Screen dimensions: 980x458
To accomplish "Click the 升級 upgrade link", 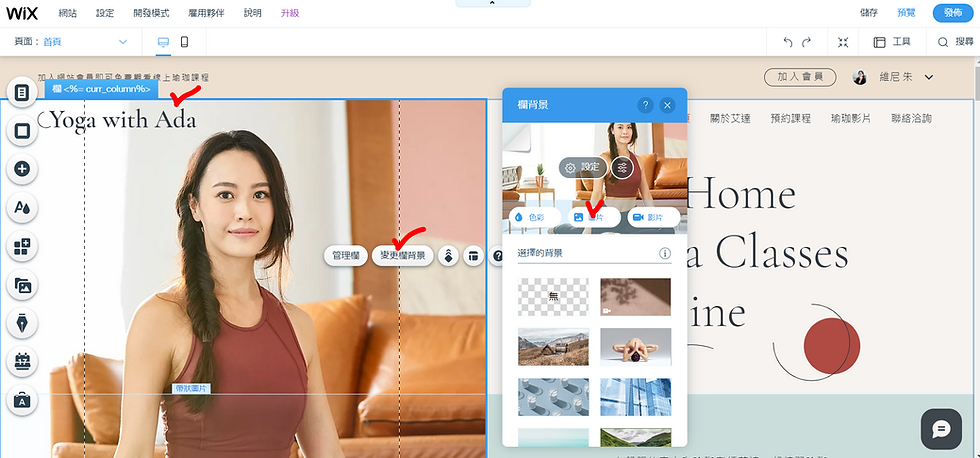I will 290,13.
